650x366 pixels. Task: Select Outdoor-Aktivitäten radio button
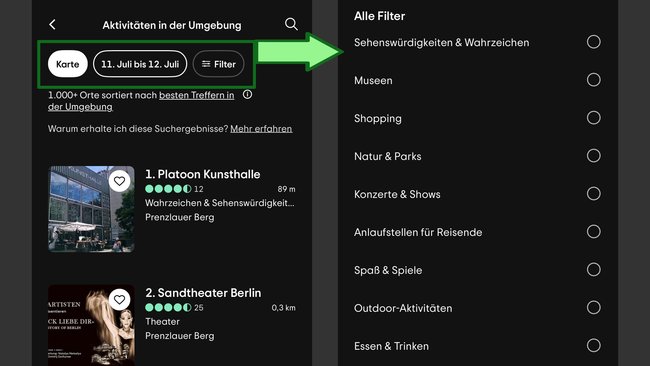594,308
